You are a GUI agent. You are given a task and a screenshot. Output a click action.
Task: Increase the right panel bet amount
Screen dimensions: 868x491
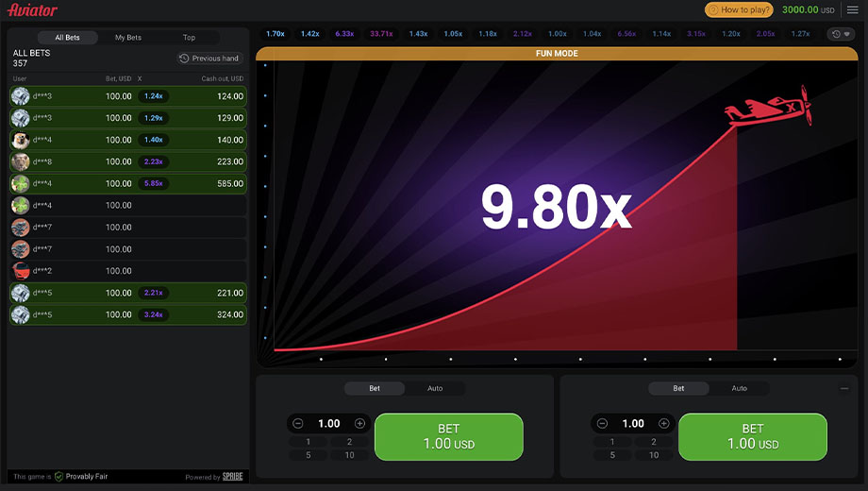click(663, 423)
